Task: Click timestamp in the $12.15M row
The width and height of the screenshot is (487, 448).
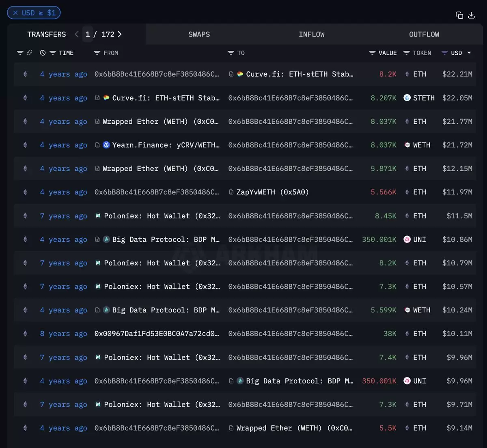Action: point(63,168)
